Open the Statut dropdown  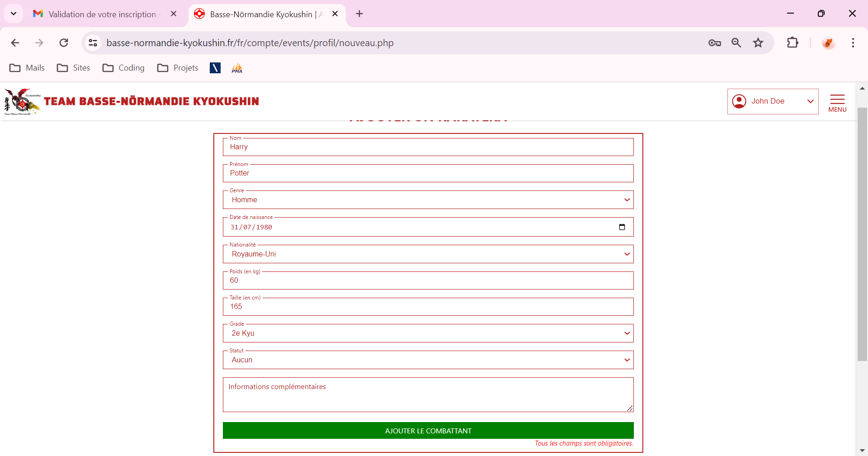tap(428, 360)
